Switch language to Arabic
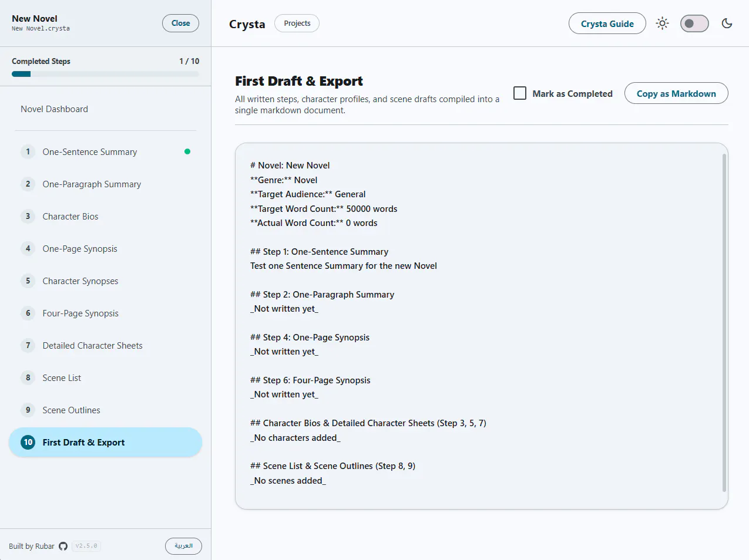The image size is (749, 560). (x=183, y=546)
